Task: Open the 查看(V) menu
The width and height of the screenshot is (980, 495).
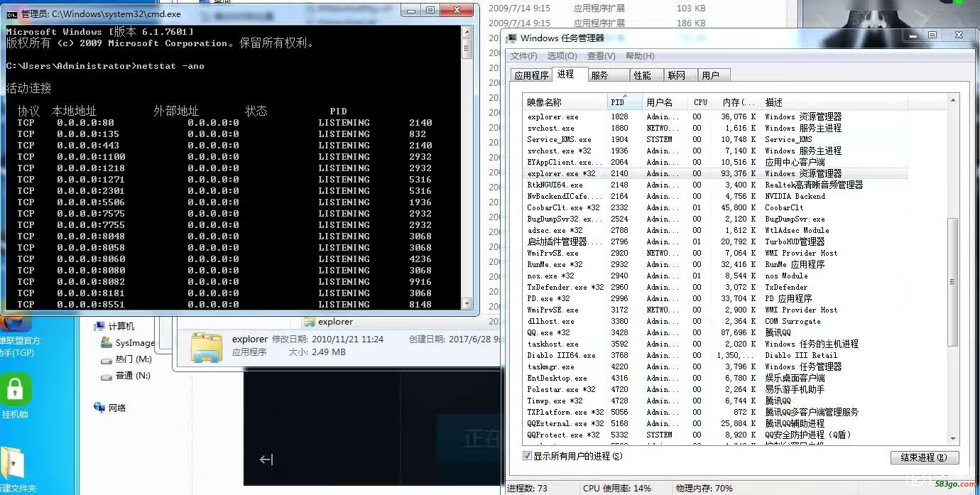Action: pos(601,56)
